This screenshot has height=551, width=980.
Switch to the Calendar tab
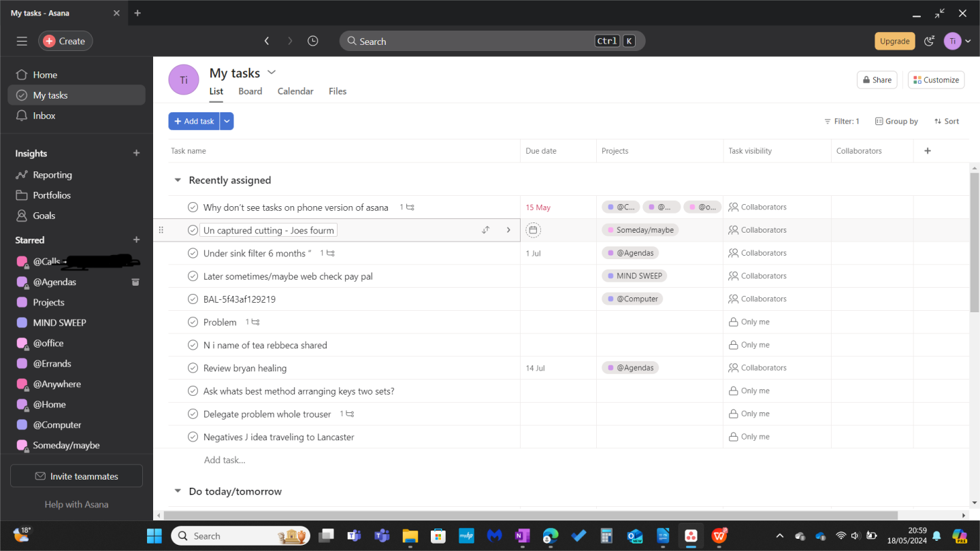[x=295, y=91]
